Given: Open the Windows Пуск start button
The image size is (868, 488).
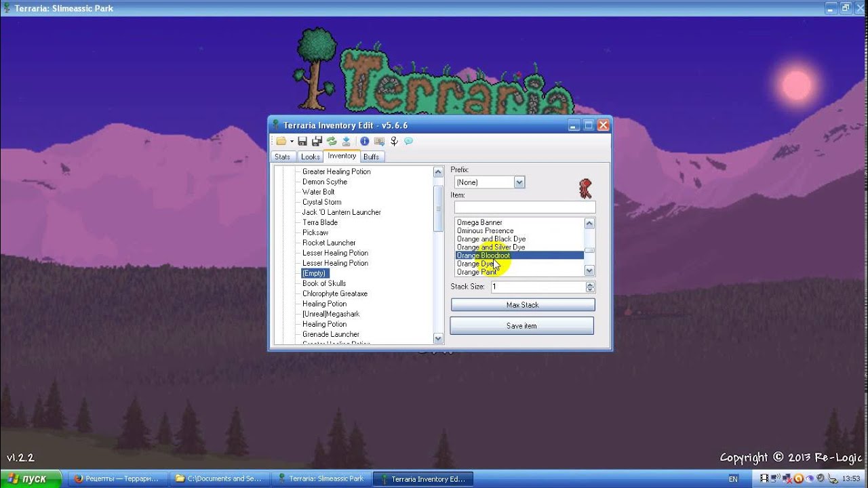Looking at the screenshot, I should (31, 479).
